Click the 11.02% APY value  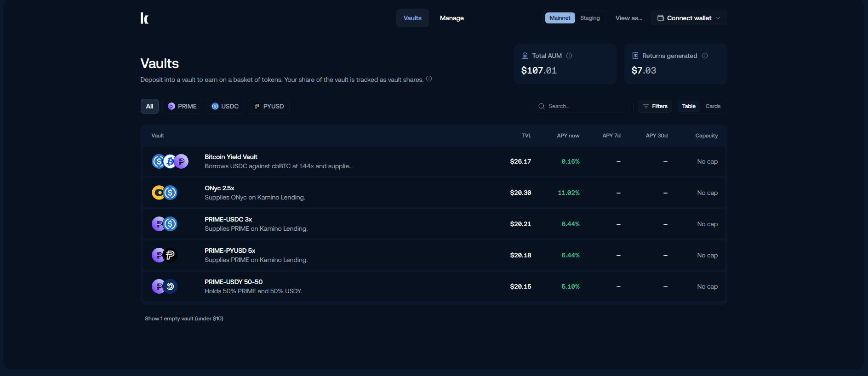(x=569, y=193)
